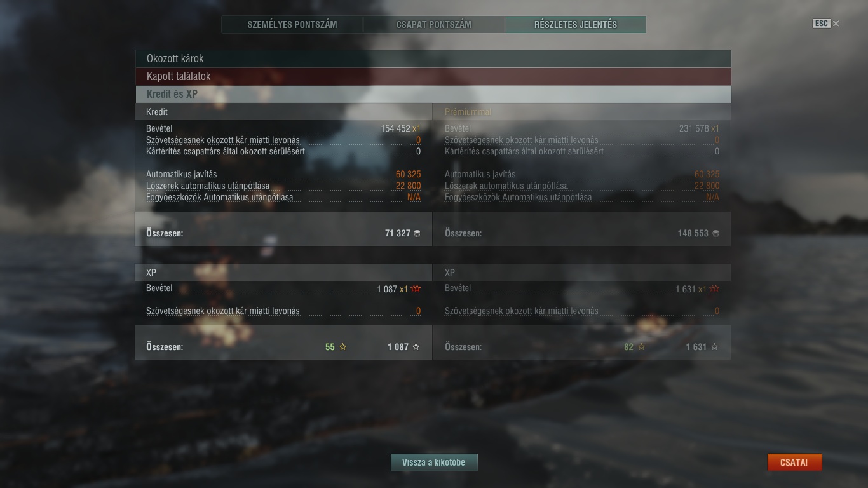
Task: Click the Automatikus javítás 60 325 value
Action: [x=408, y=174]
